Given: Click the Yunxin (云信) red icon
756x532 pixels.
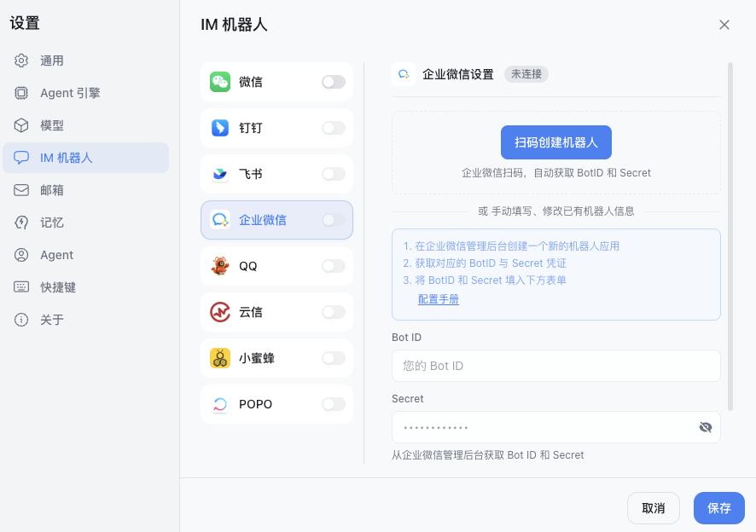Looking at the screenshot, I should click(x=220, y=312).
